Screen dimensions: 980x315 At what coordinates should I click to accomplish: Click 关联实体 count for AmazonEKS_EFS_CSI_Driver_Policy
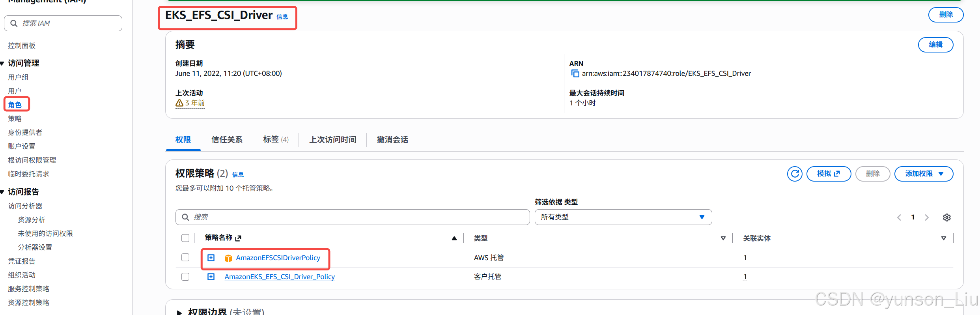tap(745, 277)
